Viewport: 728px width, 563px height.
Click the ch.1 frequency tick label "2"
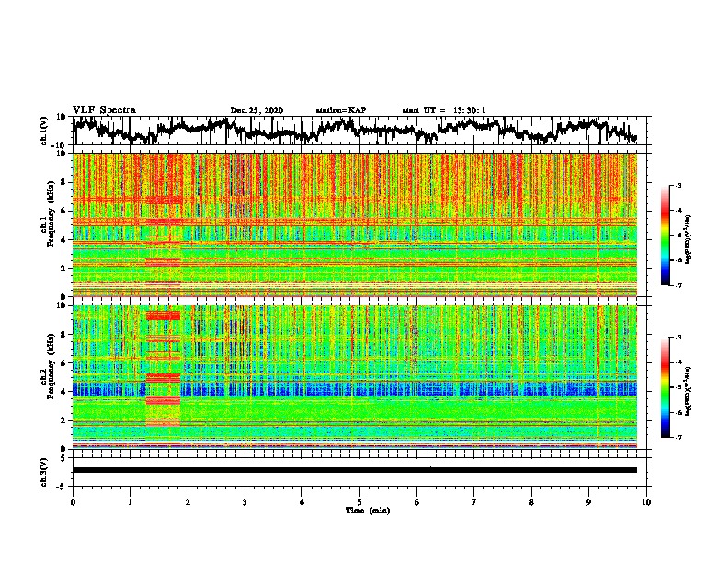pos(64,269)
